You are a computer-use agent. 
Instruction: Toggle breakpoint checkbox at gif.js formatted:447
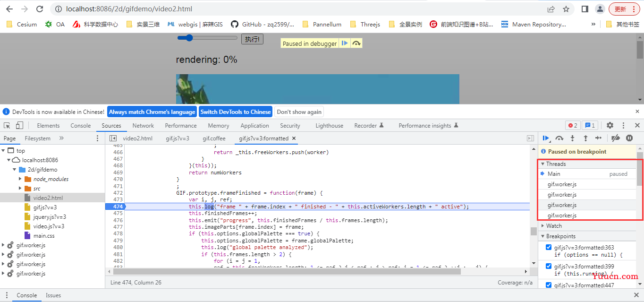pyautogui.click(x=548, y=285)
